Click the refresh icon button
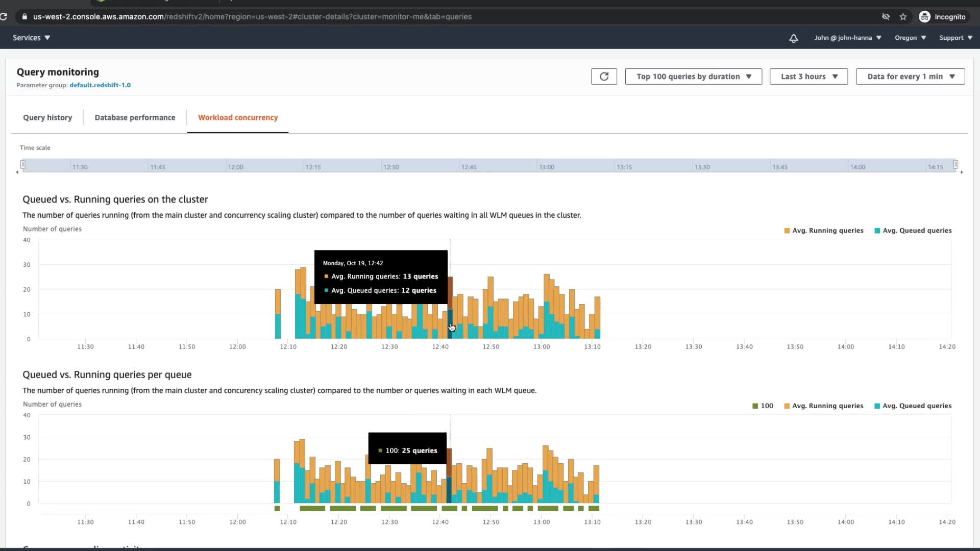 604,77
